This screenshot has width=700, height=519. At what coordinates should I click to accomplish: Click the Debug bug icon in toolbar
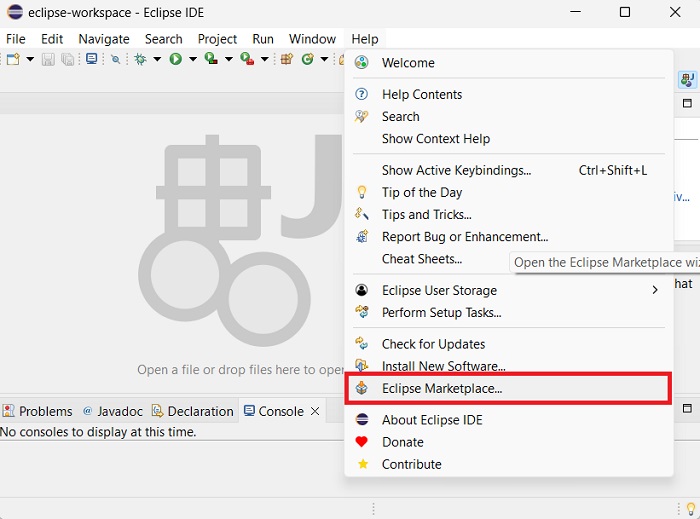pyautogui.click(x=141, y=59)
